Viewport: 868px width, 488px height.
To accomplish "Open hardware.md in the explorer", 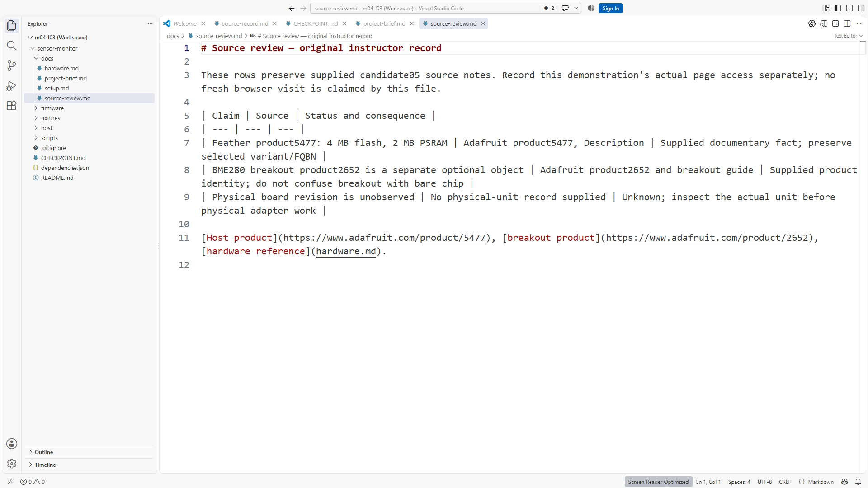I will click(x=61, y=68).
